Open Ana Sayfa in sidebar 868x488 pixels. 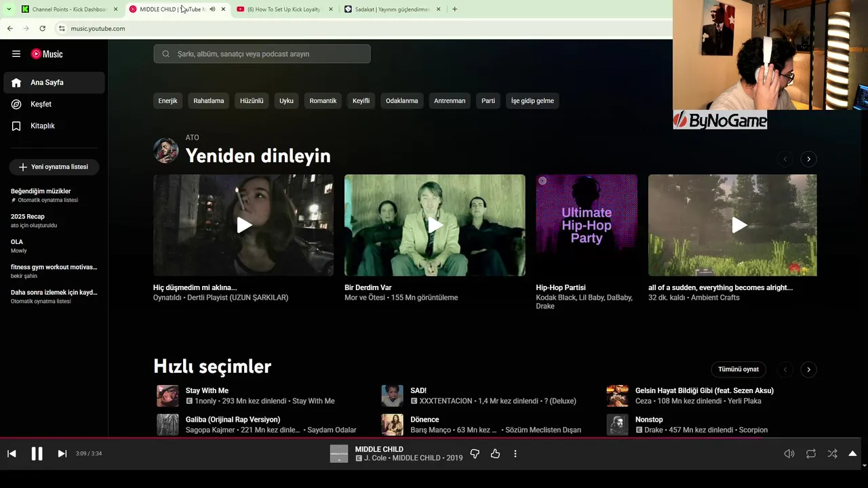tap(54, 83)
